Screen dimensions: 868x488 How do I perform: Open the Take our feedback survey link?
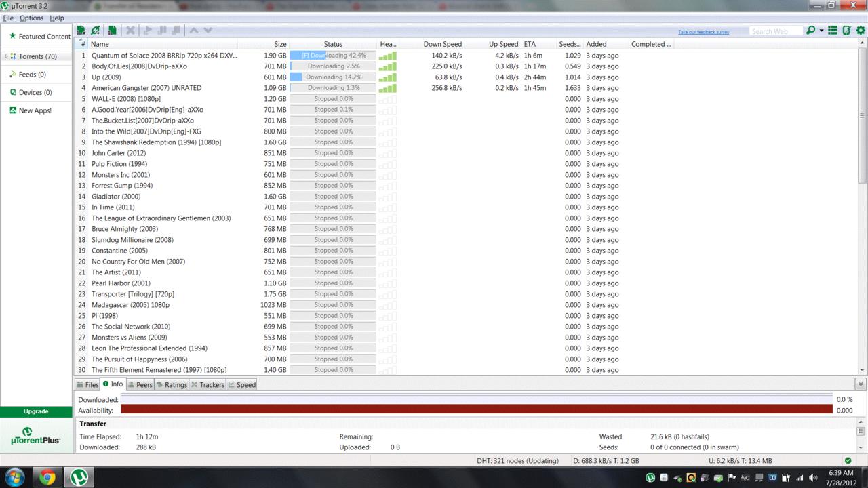[703, 32]
